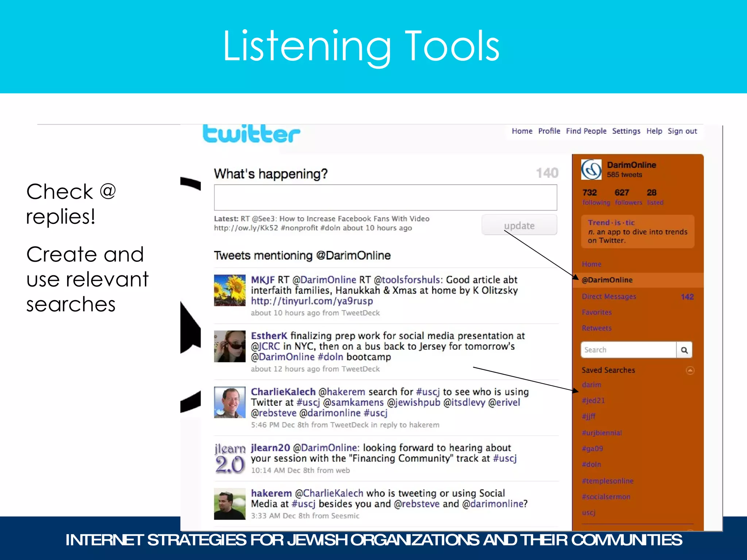Viewport: 747px width, 560px height.
Task: Open saved search #templesonline
Action: click(x=608, y=481)
